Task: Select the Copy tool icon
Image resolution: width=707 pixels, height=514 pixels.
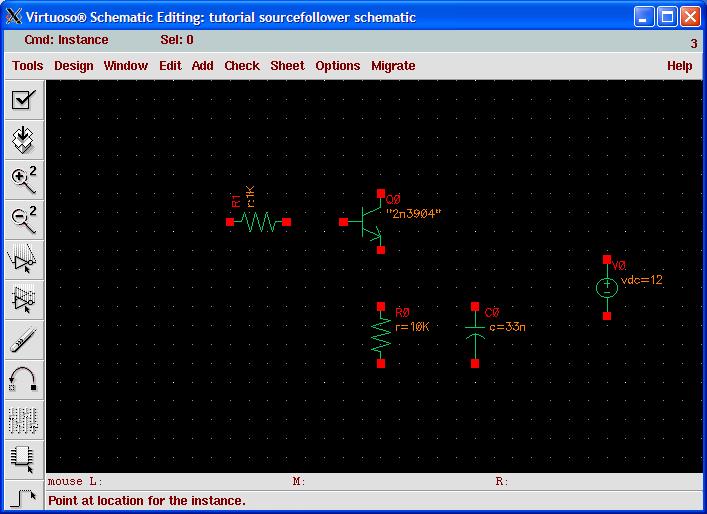Action: 24,299
